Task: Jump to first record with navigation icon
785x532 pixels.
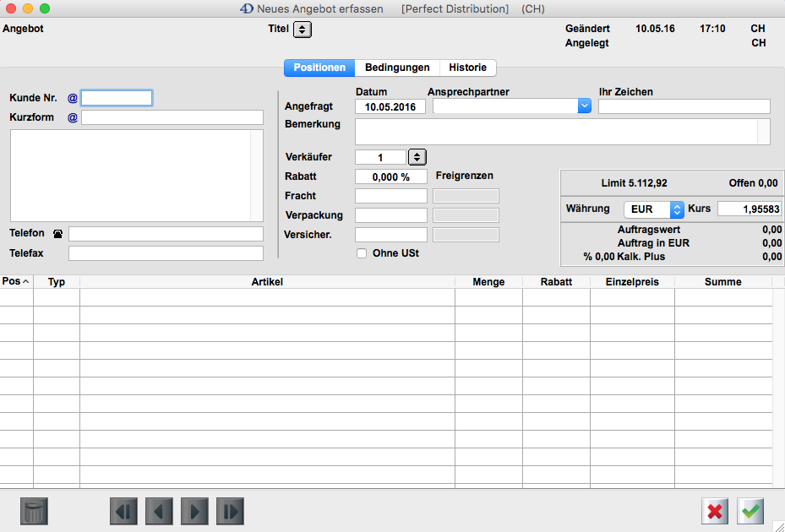Action: tap(123, 511)
